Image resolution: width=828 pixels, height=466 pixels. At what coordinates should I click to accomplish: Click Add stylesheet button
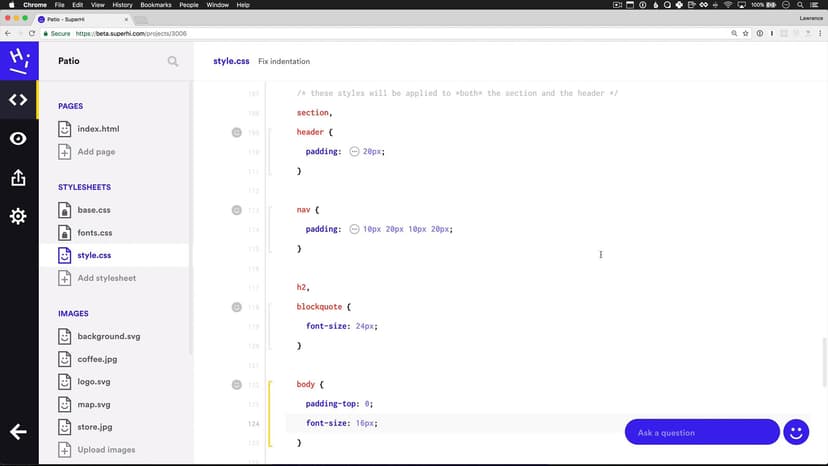pyautogui.click(x=106, y=278)
